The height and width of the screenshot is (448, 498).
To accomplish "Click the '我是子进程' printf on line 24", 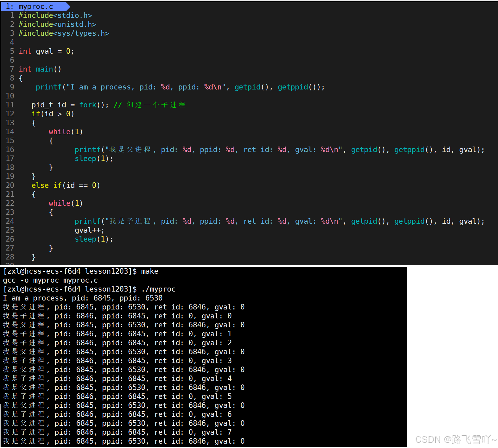I will (280, 221).
